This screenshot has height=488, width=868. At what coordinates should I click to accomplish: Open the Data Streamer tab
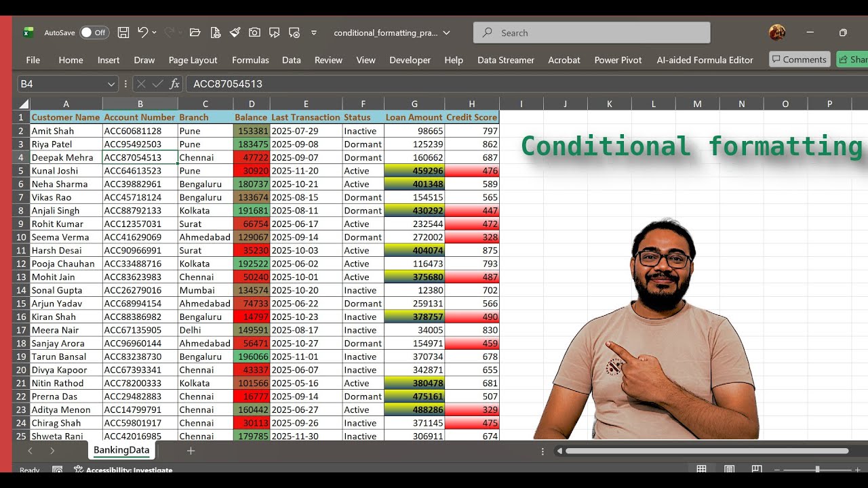coord(506,60)
